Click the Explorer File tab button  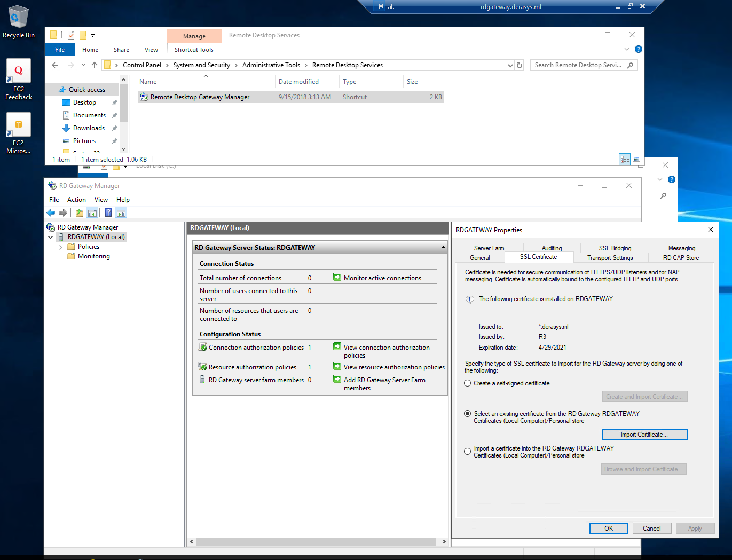click(x=60, y=50)
